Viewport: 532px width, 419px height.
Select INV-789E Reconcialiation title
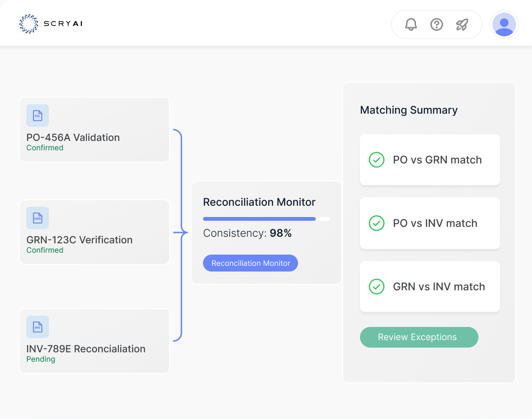86,349
